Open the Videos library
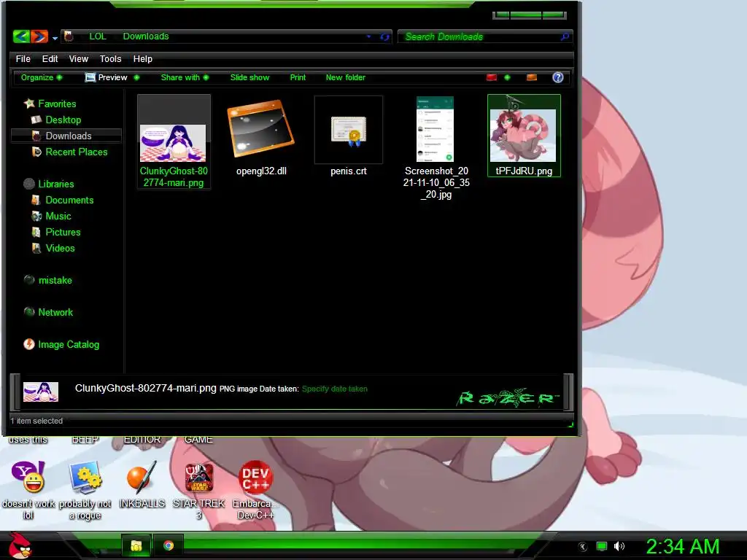 (60, 248)
